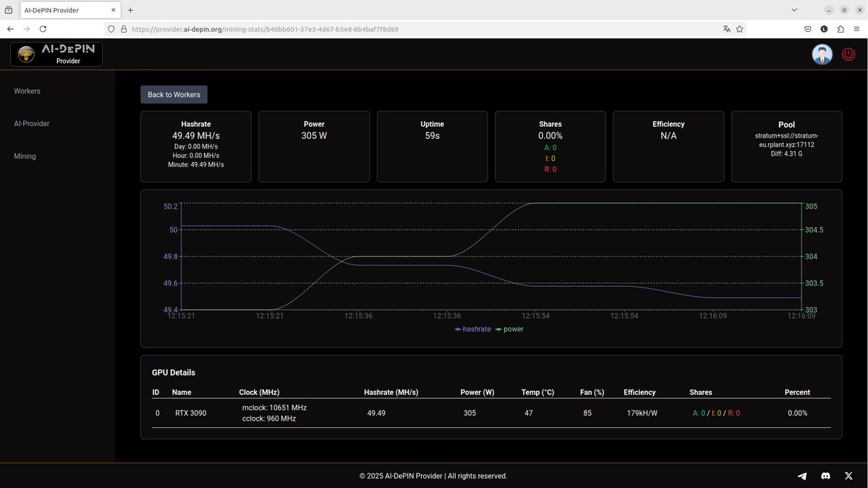868x488 pixels.
Task: Open the browser application menu
Action: (x=857, y=29)
